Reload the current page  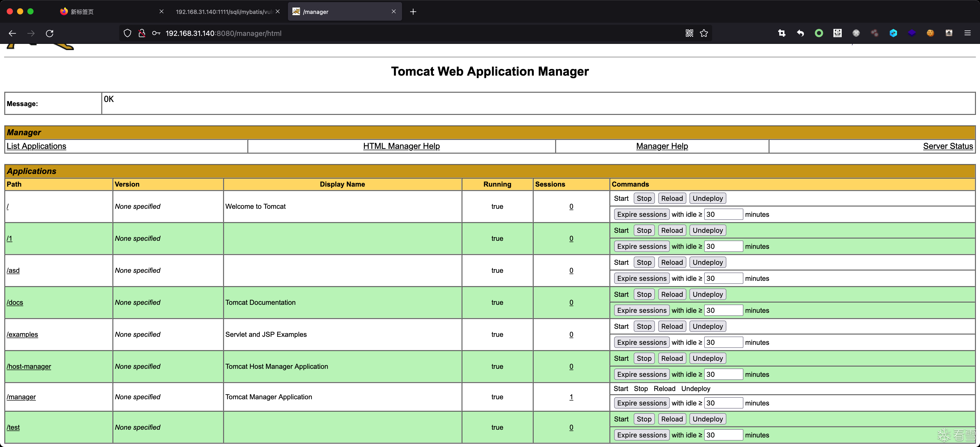[x=50, y=34]
